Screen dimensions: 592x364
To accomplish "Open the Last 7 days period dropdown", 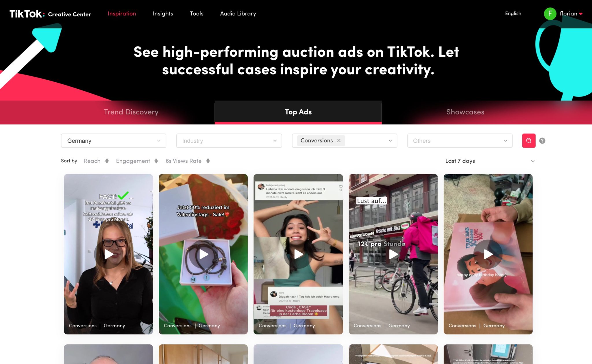I will tap(490, 161).
